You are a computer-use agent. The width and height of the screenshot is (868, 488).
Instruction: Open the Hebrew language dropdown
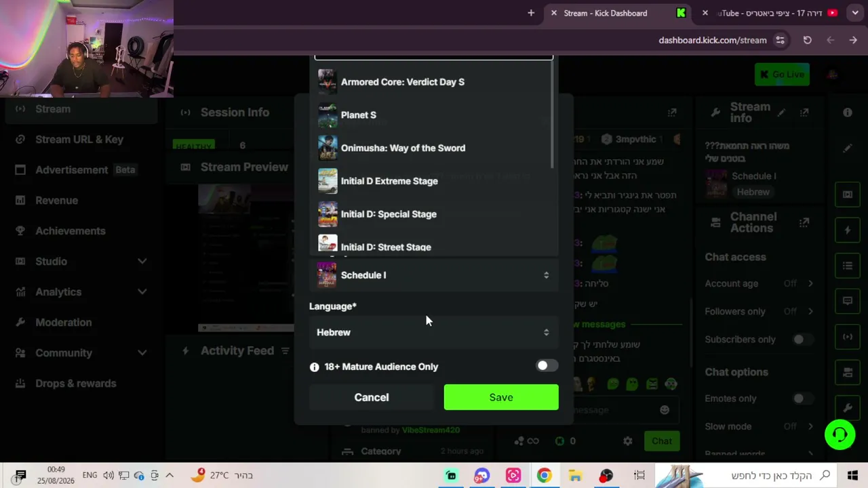point(433,332)
